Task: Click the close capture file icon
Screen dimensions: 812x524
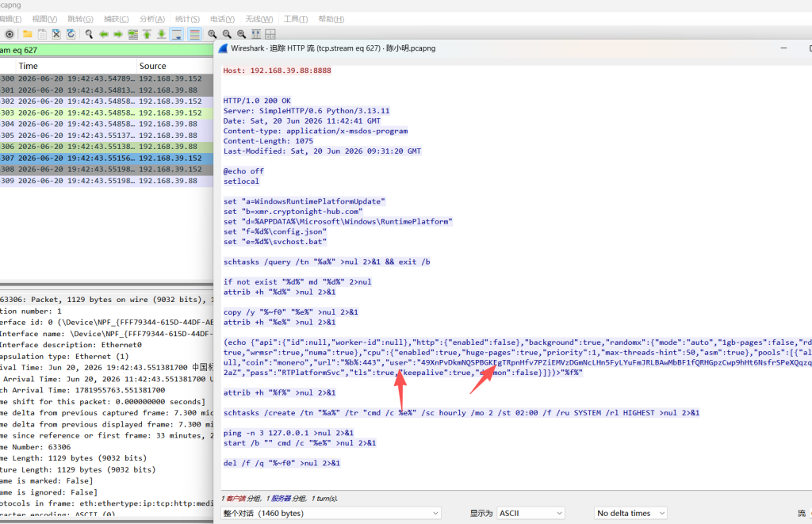Action: 56,34
